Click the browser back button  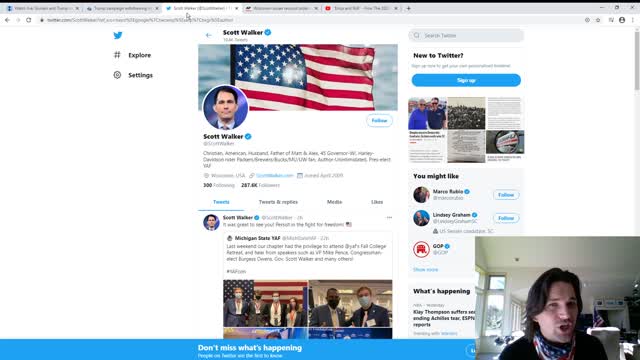click(x=7, y=20)
